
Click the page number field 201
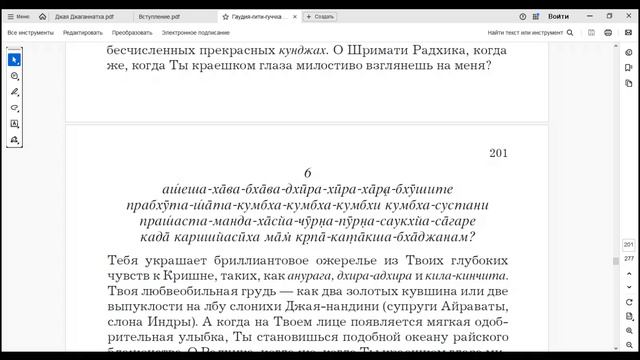(629, 244)
